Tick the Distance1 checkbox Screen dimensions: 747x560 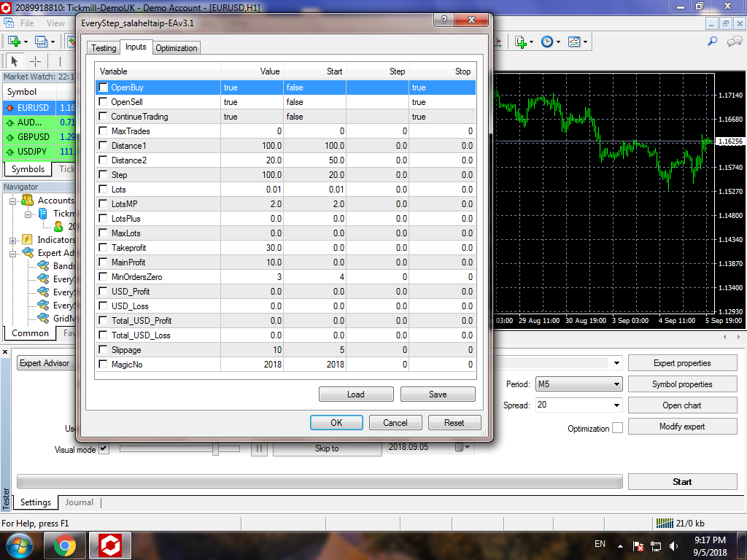pyautogui.click(x=103, y=145)
